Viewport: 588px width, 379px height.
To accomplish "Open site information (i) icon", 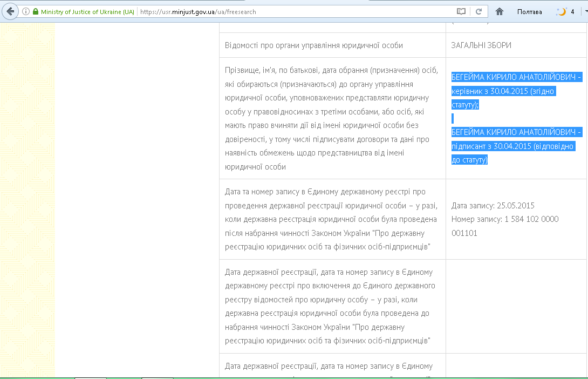I will click(x=26, y=11).
